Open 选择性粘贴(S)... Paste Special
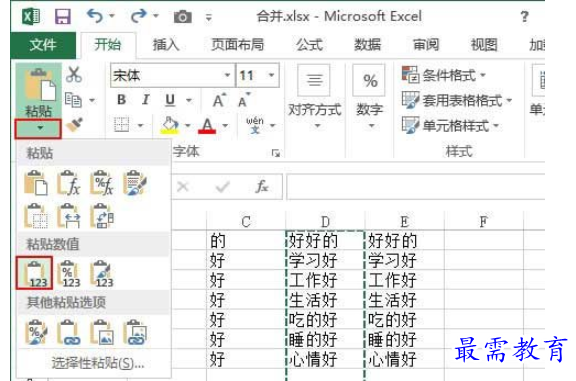The image size is (576, 381). click(97, 363)
